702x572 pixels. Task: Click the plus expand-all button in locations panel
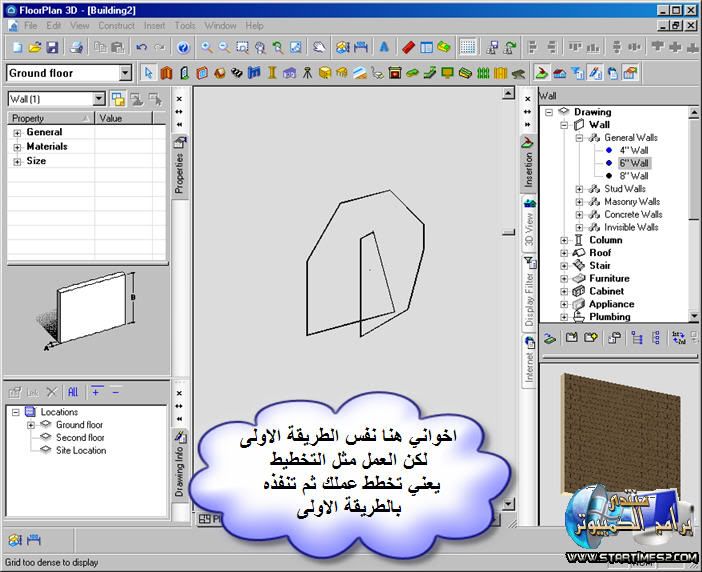(x=96, y=393)
